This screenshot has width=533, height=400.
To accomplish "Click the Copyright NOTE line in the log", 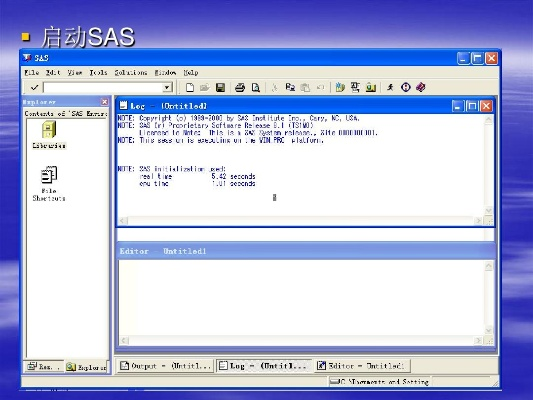I will pos(238,118).
